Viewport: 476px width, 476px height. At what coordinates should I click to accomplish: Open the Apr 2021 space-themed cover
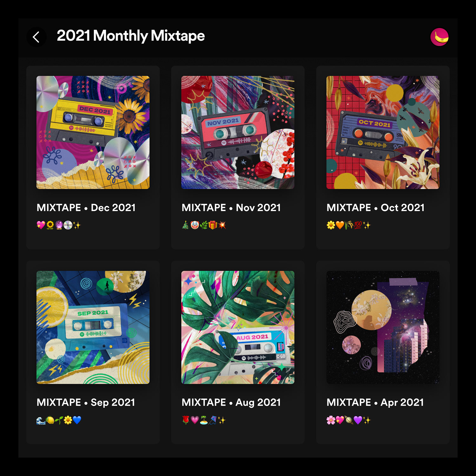(x=383, y=327)
